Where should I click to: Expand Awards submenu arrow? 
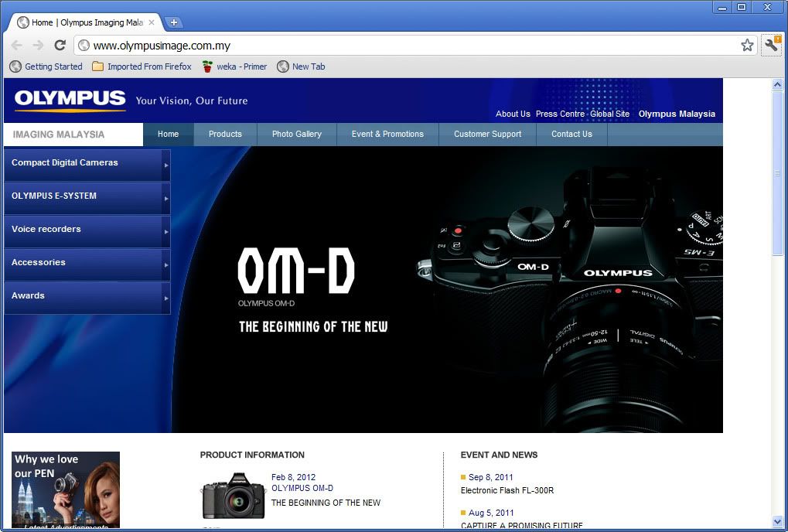tap(166, 298)
